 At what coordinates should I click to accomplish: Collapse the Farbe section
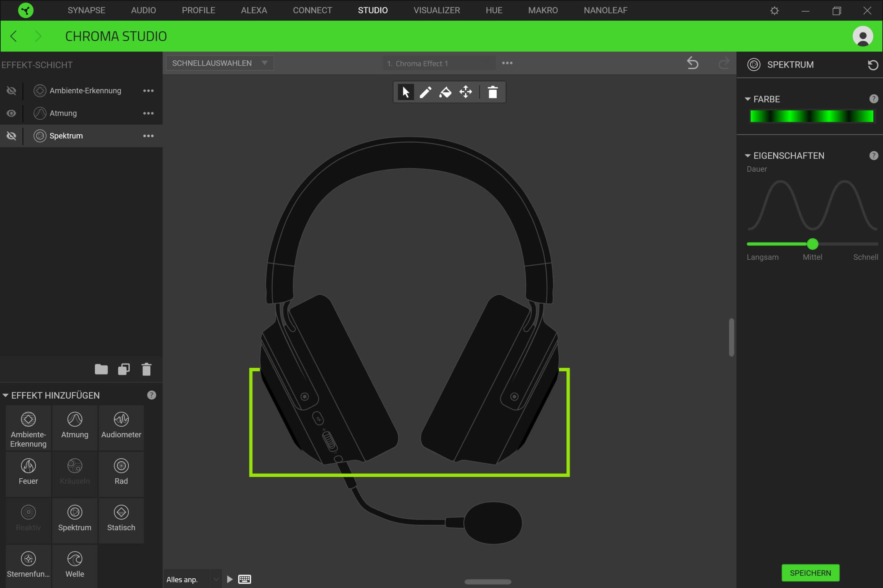click(x=748, y=99)
